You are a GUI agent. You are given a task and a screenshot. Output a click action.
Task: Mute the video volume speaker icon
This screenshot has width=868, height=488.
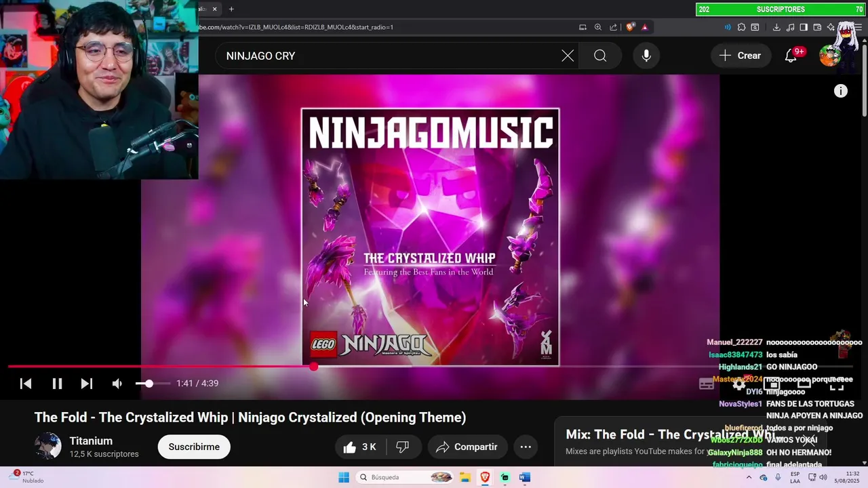[x=117, y=384]
